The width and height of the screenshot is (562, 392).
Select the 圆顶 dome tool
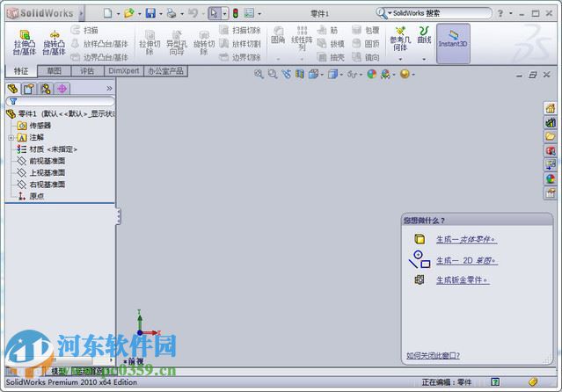[366, 44]
